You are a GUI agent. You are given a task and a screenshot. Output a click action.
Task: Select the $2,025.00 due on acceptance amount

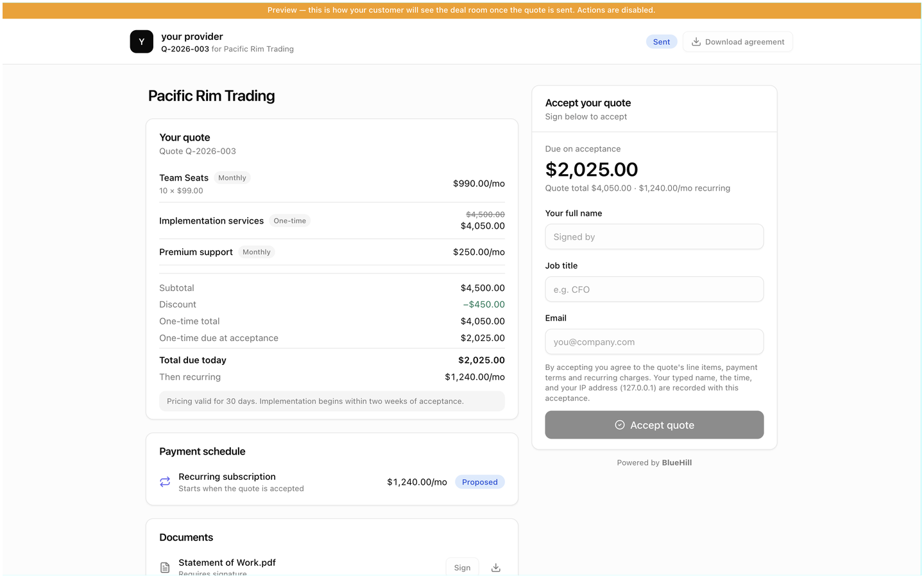592,170
